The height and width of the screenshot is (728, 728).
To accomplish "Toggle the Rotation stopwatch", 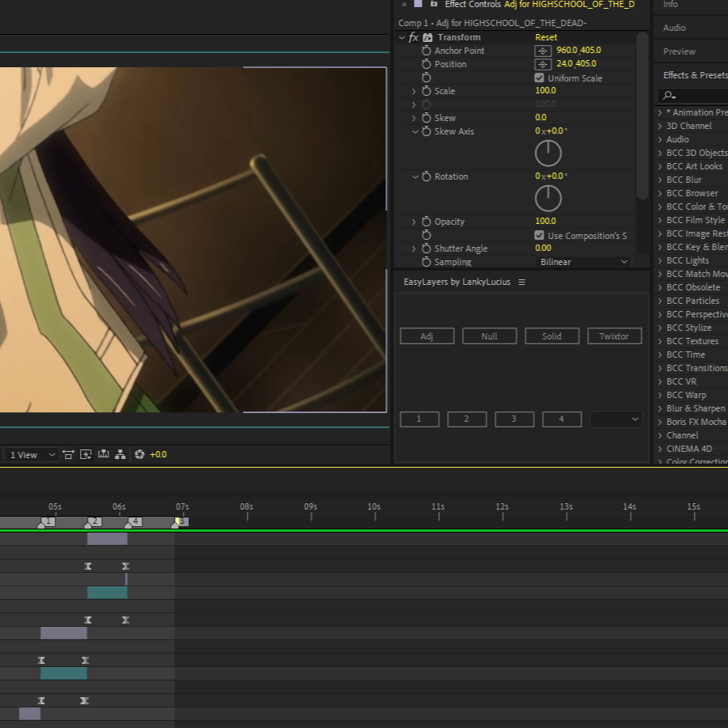I will [x=427, y=176].
